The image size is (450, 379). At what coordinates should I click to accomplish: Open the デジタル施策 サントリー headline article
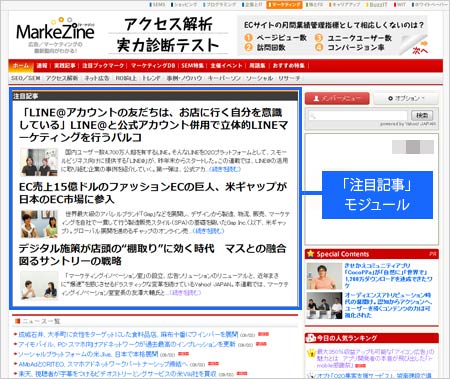pyautogui.click(x=152, y=255)
